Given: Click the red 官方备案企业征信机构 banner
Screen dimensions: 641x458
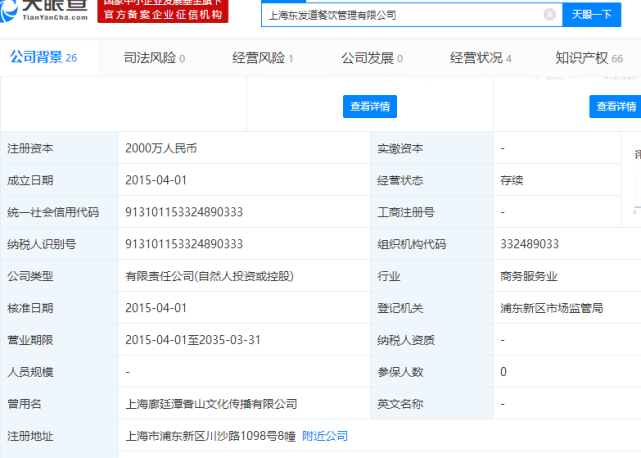Looking at the screenshot, I should pos(163,11).
